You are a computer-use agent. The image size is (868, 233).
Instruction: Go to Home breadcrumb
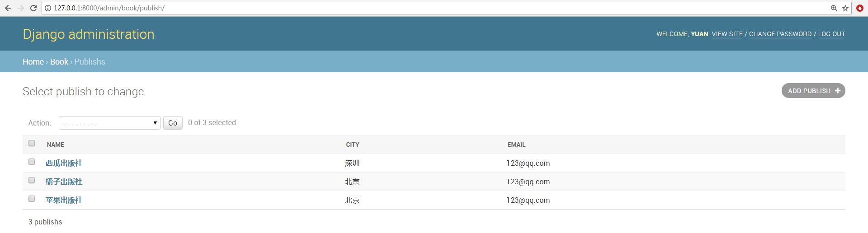(x=33, y=62)
